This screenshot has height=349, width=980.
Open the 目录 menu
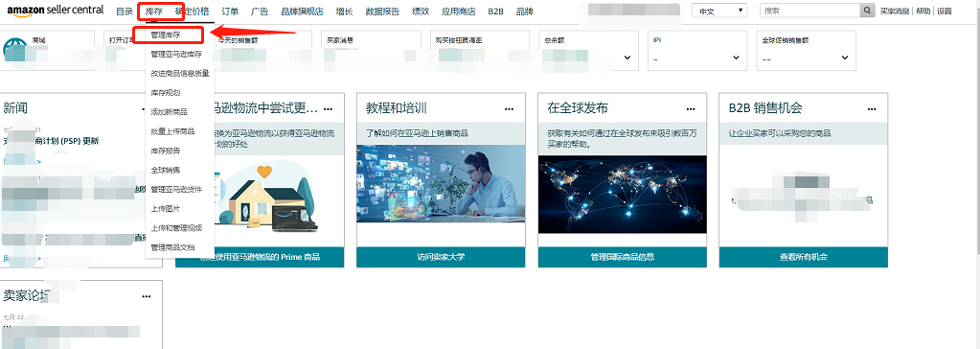coord(125,12)
